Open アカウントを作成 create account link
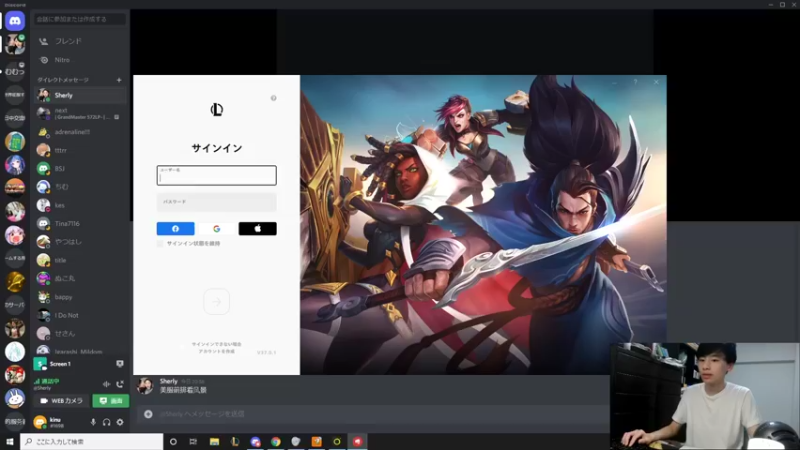The image size is (800, 450). (x=216, y=352)
